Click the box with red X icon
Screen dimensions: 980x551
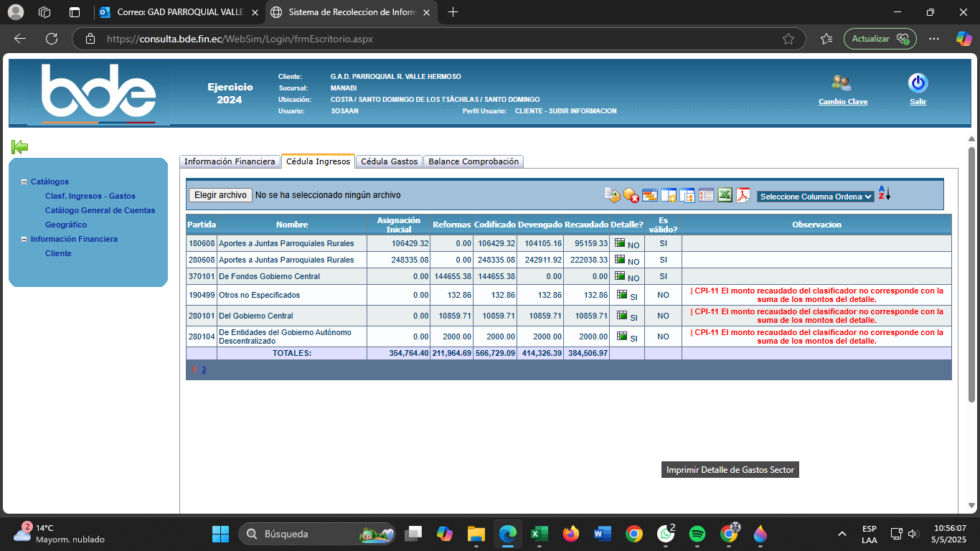pyautogui.click(x=631, y=195)
